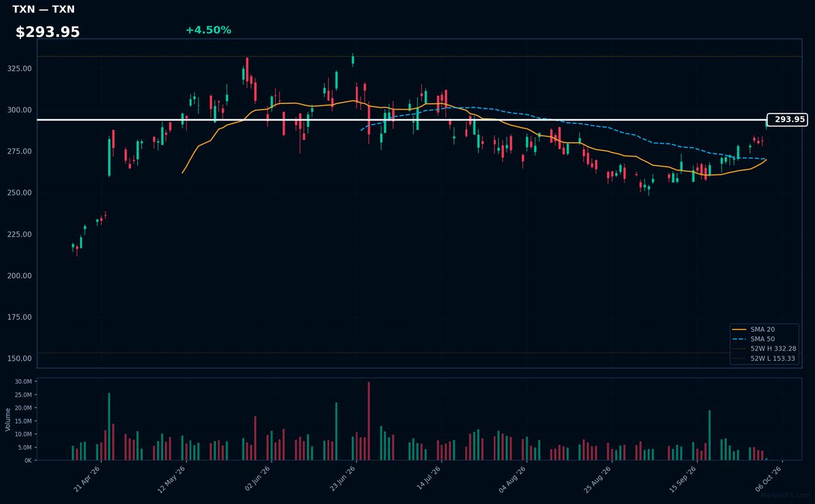Click the 293.95 price label tag
This screenshot has height=504, width=815.
786,120
